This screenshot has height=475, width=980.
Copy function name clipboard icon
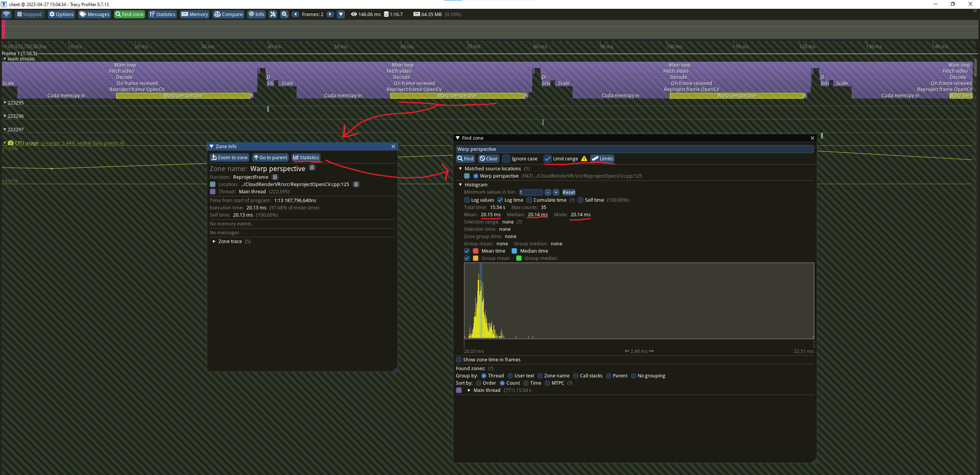point(275,177)
